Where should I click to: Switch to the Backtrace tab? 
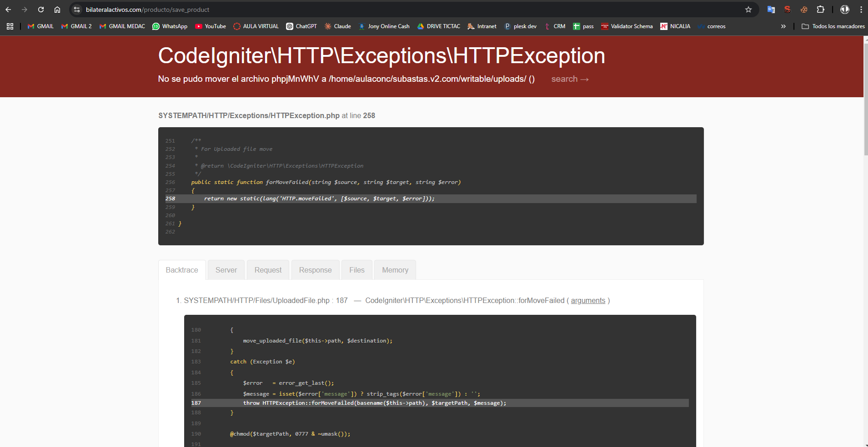coord(182,270)
